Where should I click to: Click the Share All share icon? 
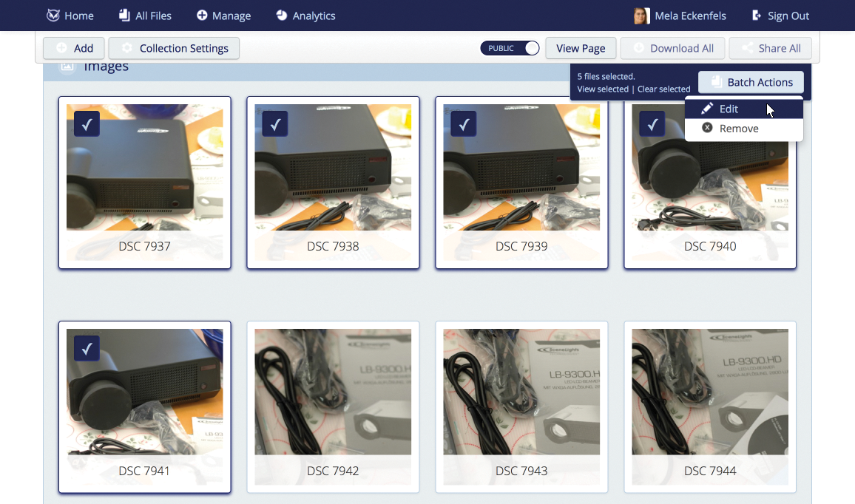[x=746, y=48]
